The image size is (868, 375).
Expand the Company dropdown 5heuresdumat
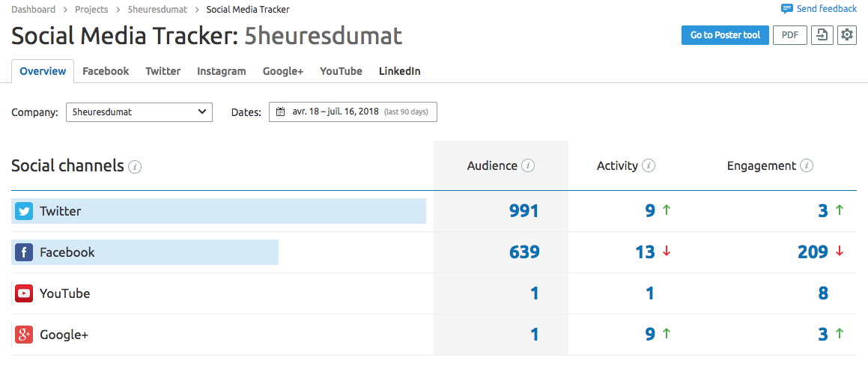point(139,112)
